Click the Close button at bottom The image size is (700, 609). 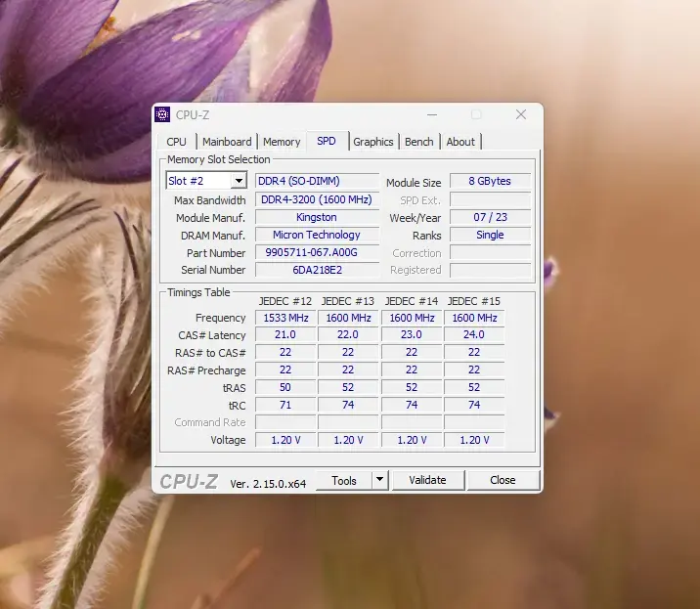point(503,480)
